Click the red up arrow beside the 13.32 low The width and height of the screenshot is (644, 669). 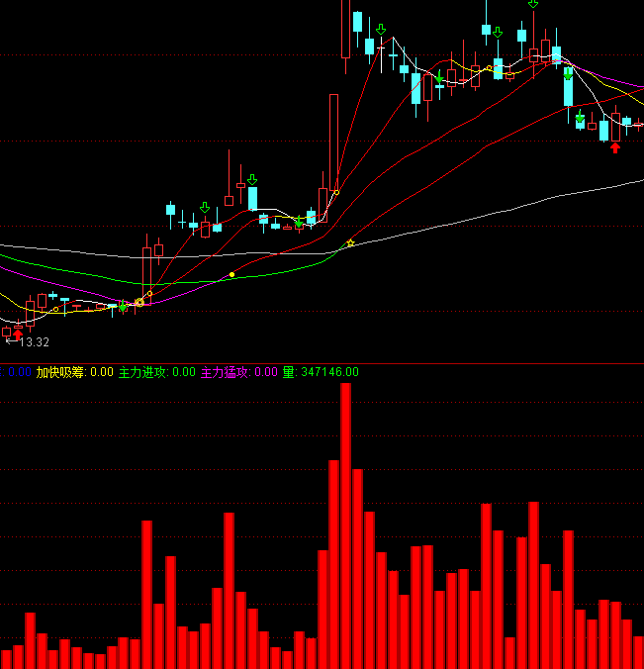tap(17, 334)
